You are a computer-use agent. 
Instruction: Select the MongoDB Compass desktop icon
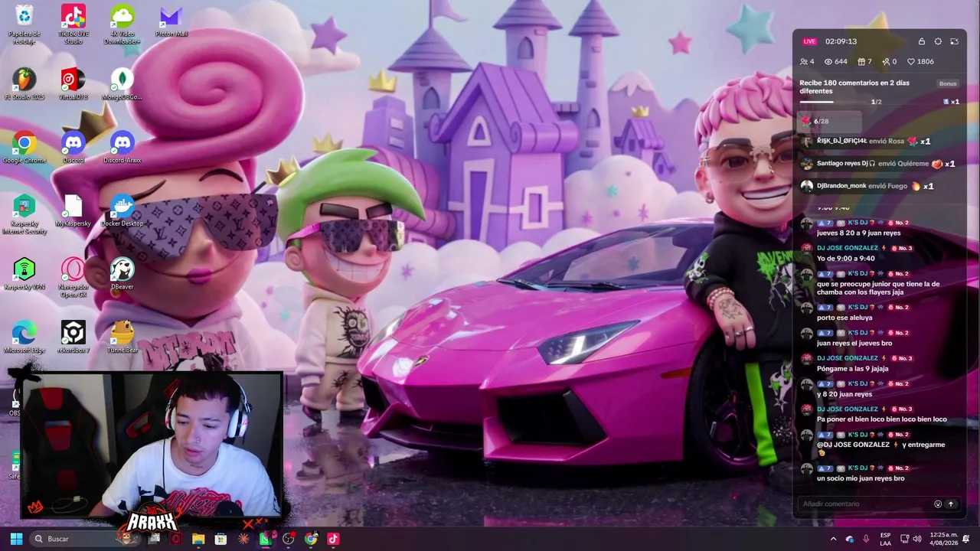point(122,84)
